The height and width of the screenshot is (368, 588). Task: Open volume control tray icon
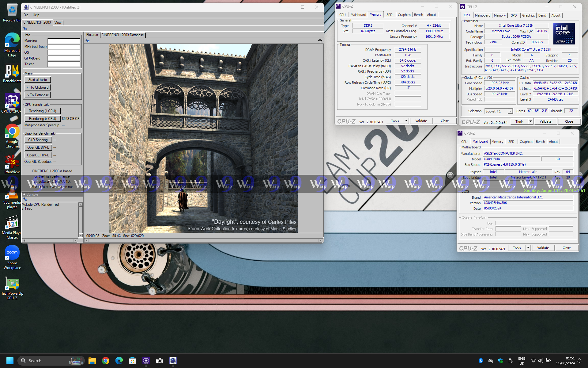(x=541, y=361)
